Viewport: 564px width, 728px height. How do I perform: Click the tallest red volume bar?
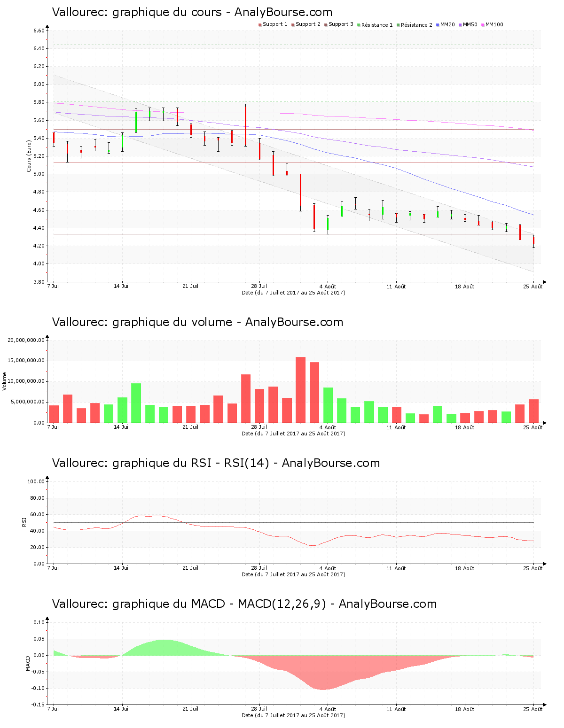click(300, 390)
